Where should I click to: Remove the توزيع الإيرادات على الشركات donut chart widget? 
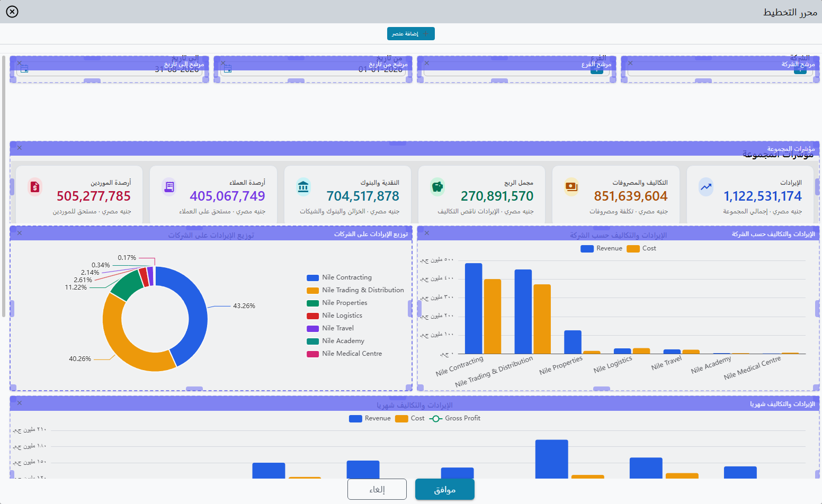(20, 233)
